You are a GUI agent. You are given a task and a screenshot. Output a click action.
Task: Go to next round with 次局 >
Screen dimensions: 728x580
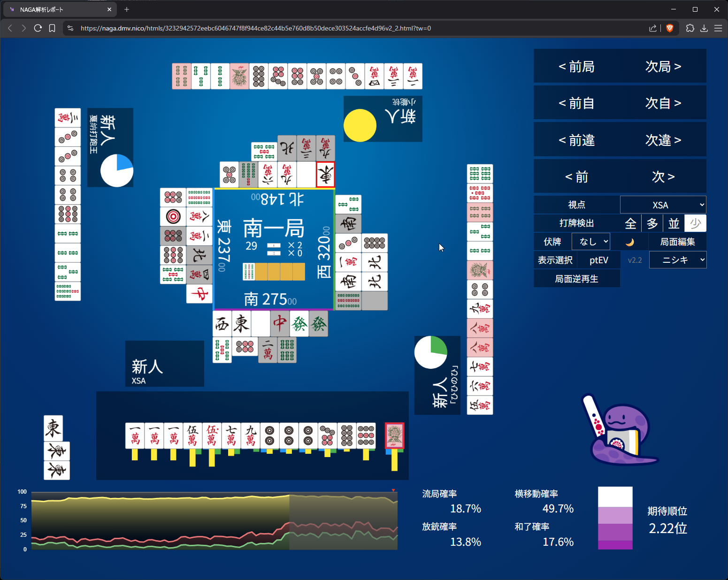point(663,67)
